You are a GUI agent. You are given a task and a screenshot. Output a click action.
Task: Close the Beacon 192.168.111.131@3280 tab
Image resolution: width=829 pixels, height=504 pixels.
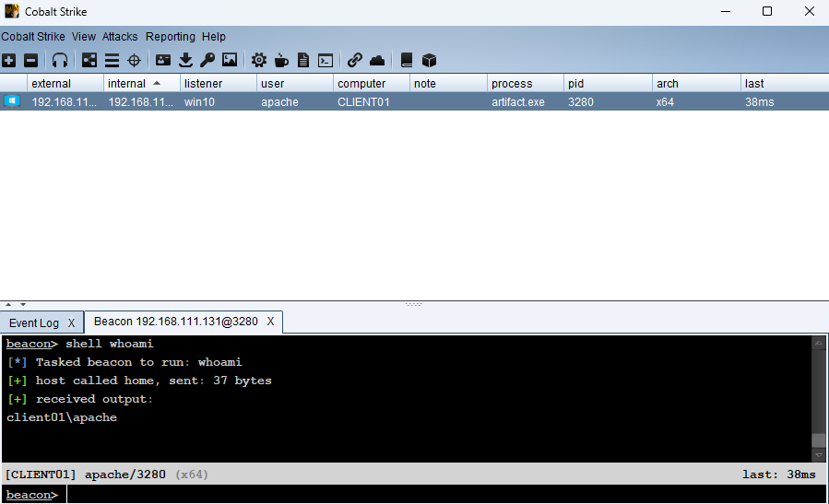click(x=270, y=322)
